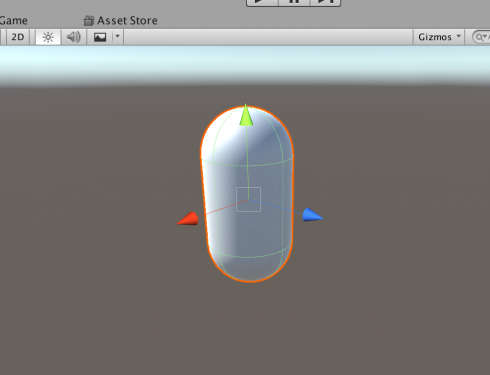This screenshot has height=375, width=490.
Task: Toggle the 2D view mode button
Action: click(18, 37)
